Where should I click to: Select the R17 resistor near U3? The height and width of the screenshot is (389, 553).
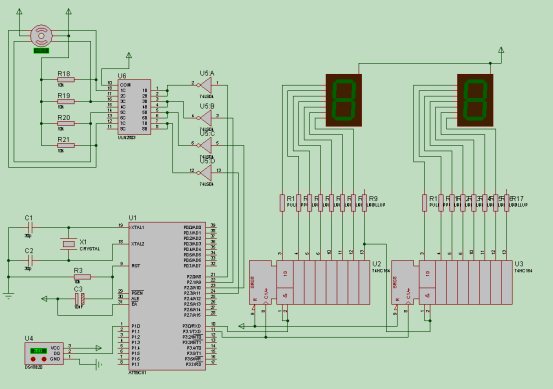507,203
